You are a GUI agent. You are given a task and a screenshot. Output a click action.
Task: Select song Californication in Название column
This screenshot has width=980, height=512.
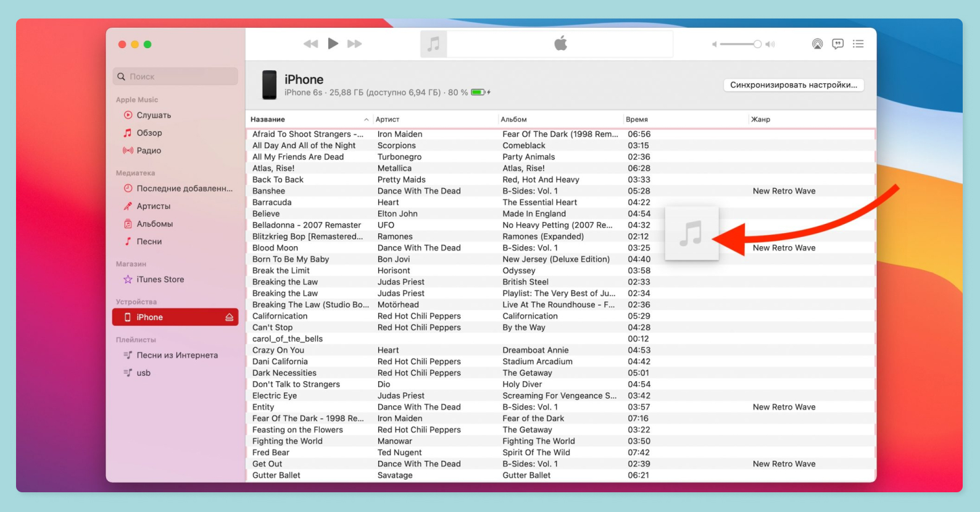tap(280, 316)
